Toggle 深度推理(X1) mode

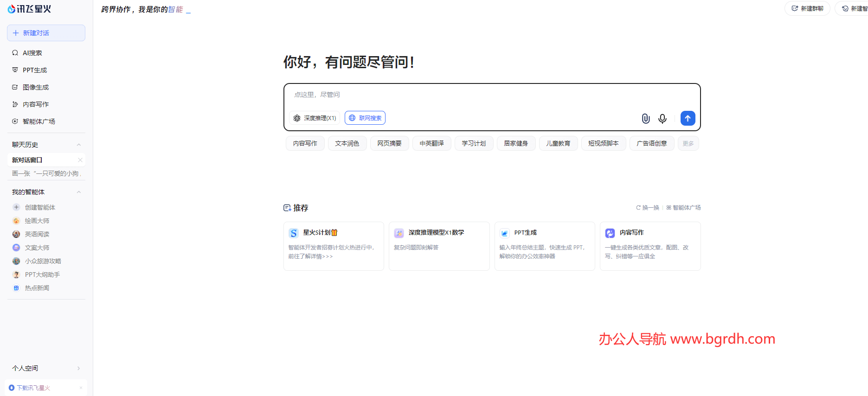click(x=315, y=118)
